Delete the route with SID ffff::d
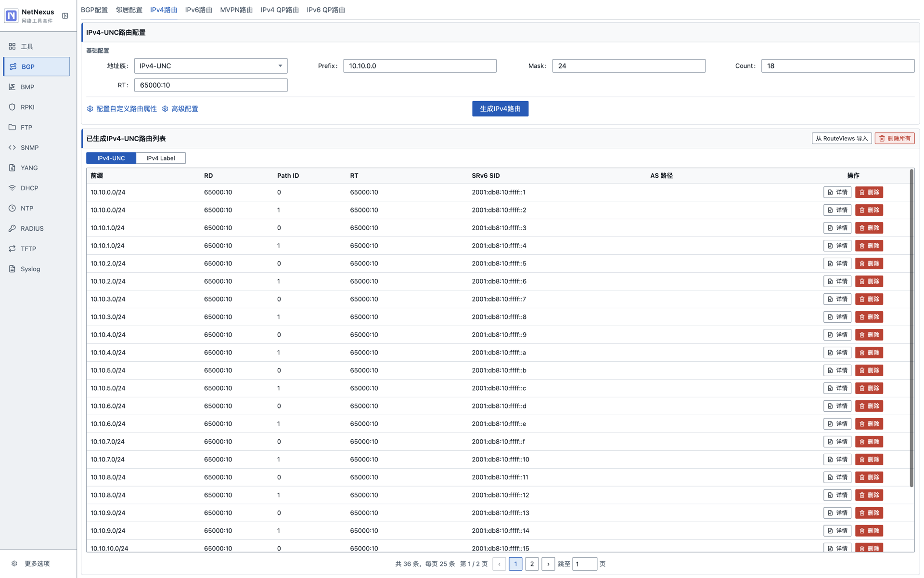Image resolution: width=924 pixels, height=578 pixels. coord(869,406)
